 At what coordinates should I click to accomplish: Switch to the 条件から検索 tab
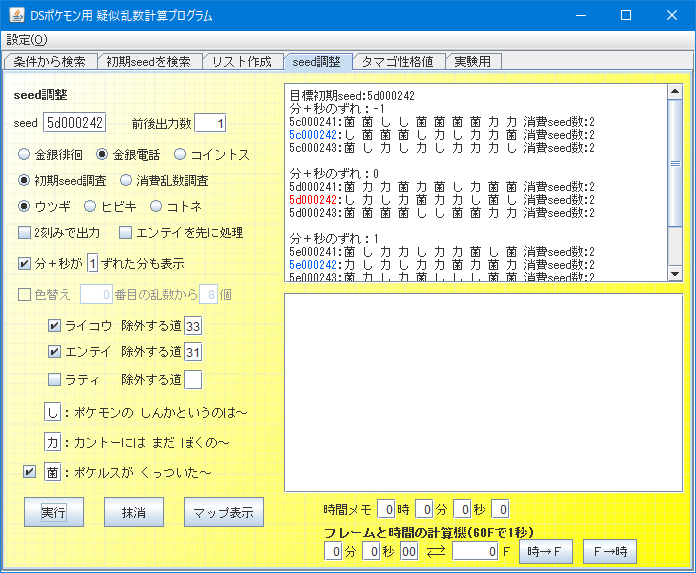click(x=50, y=61)
